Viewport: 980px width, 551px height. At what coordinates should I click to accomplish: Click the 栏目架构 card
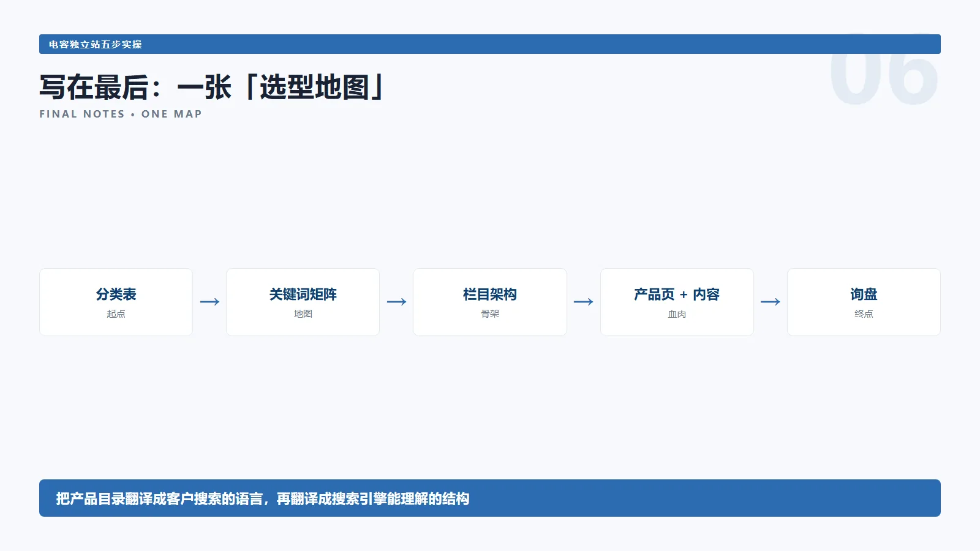(490, 302)
